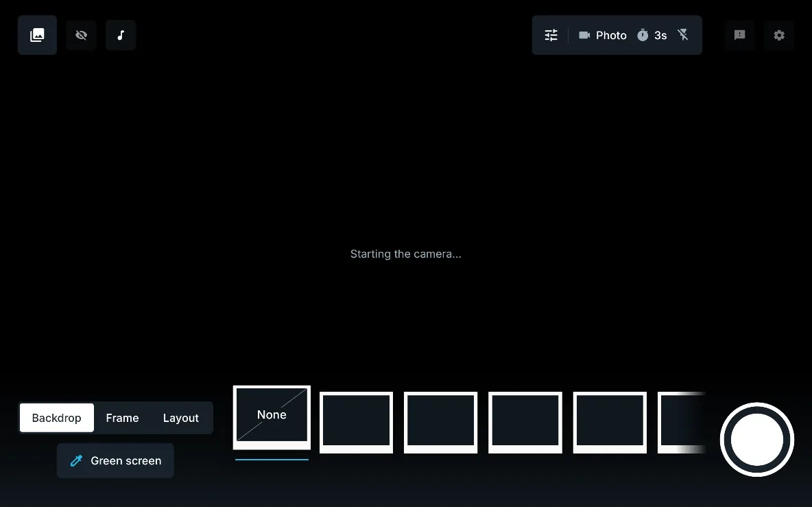Switch the Photo capture mode
The width and height of the screenshot is (812, 507).
(x=603, y=35)
